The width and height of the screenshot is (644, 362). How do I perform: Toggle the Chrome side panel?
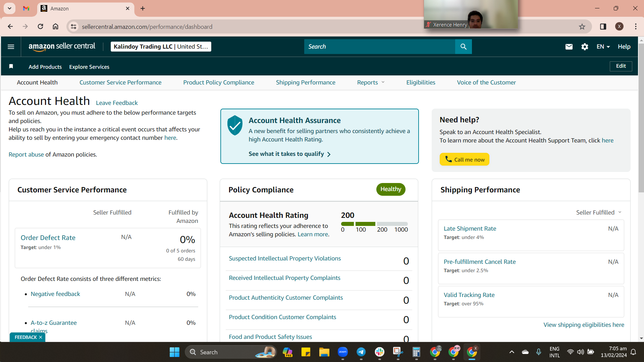603,26
